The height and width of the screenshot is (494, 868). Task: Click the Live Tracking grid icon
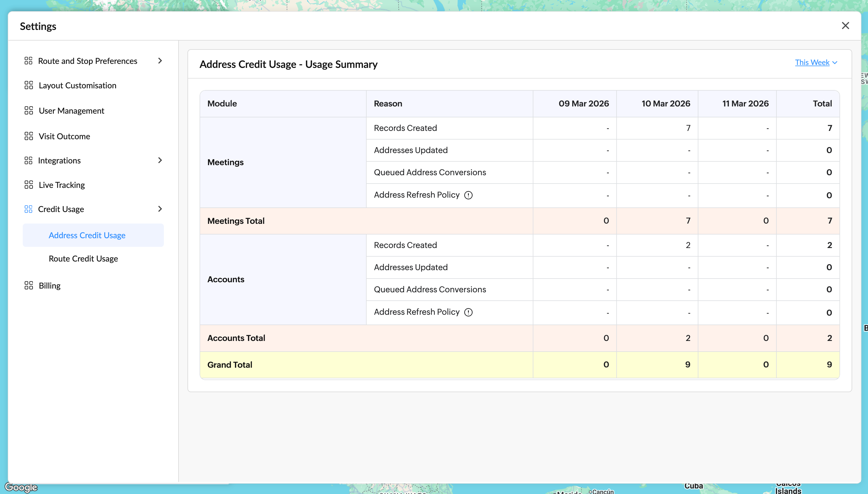tap(29, 185)
